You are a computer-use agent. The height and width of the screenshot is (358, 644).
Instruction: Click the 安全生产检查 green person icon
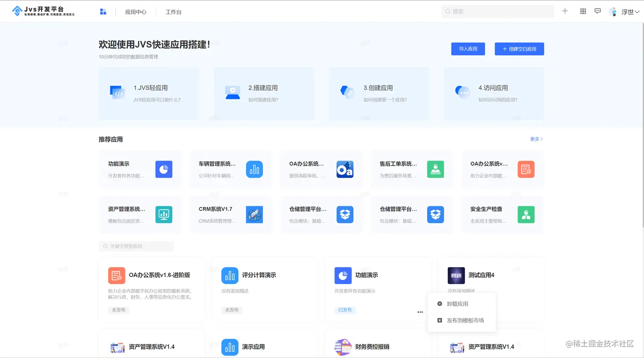coord(526,214)
